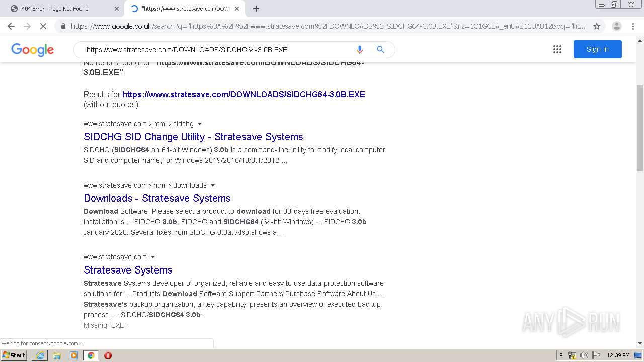The image size is (644, 362).
Task: Click the browser forward arrow
Action: (x=27, y=26)
